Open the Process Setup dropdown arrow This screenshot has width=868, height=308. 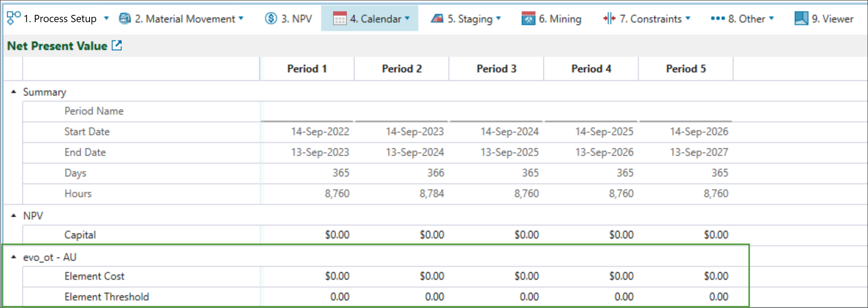(x=106, y=18)
